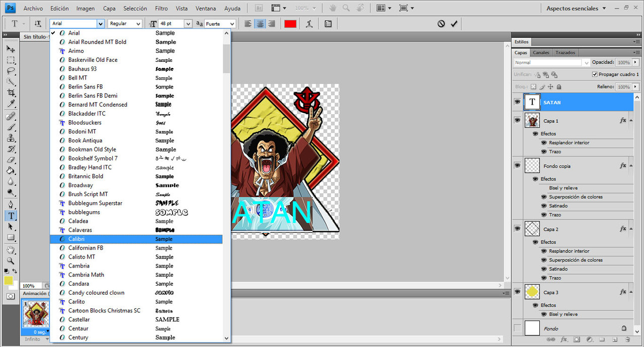Viewport: 644px width, 347px height.
Task: Toggle Propagar cuadro 1 checkbox
Action: coord(595,74)
